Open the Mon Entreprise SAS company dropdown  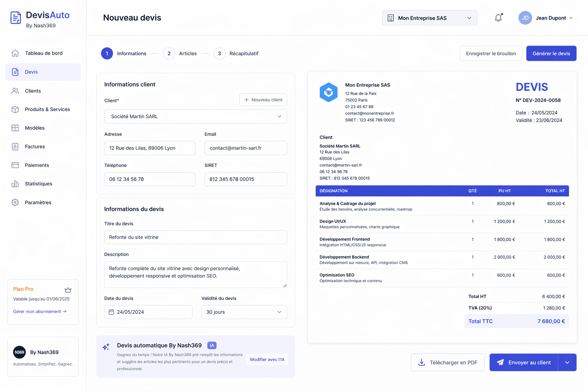pyautogui.click(x=430, y=18)
